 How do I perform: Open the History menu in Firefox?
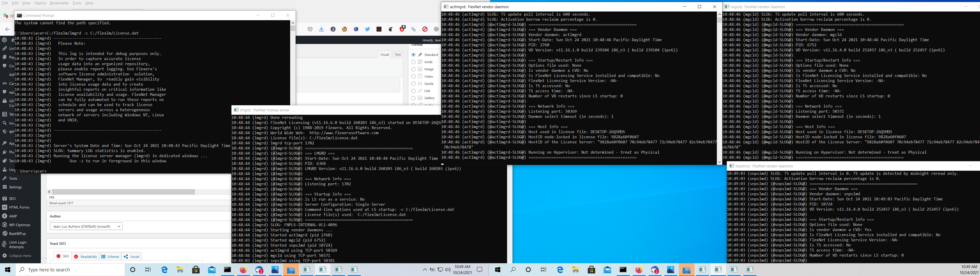point(40,3)
